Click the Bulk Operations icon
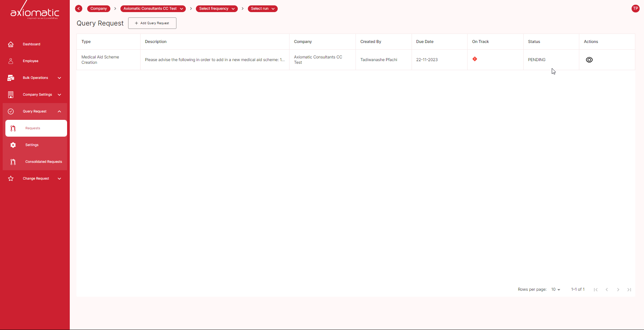The image size is (644, 330). tap(11, 78)
